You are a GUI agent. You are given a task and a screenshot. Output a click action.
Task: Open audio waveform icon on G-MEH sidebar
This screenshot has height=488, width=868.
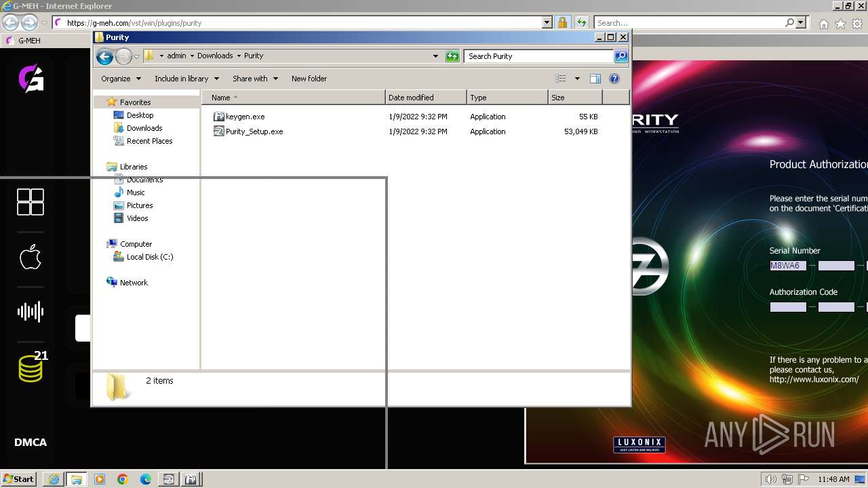(31, 312)
